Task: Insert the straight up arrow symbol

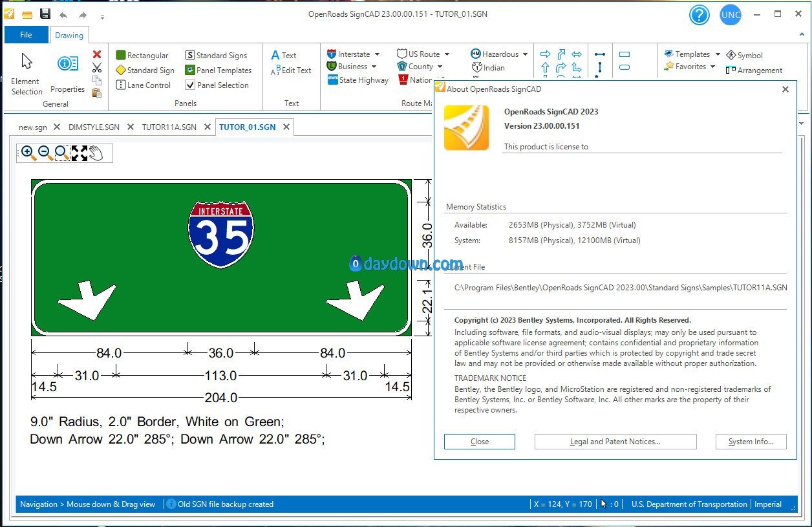Action: (x=545, y=67)
